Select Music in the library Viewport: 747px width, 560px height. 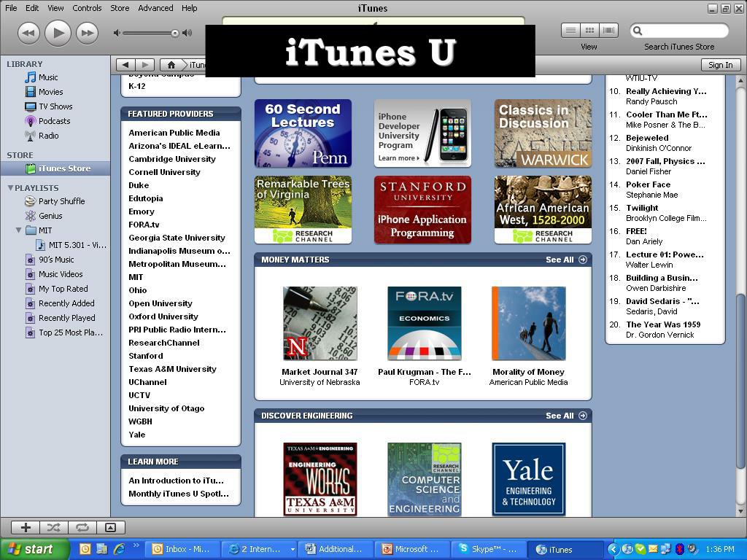(x=48, y=77)
